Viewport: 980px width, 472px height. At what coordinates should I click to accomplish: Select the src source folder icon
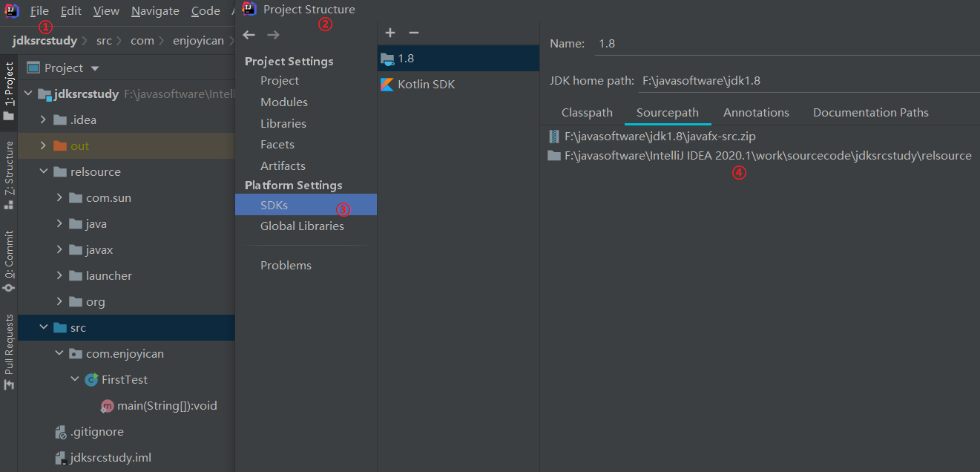point(60,328)
